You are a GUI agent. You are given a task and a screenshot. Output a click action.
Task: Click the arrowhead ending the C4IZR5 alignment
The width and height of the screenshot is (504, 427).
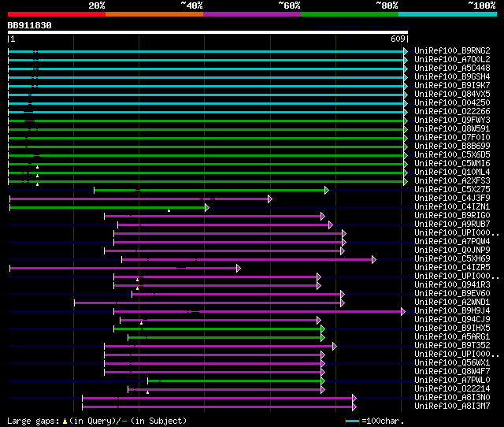(x=239, y=269)
